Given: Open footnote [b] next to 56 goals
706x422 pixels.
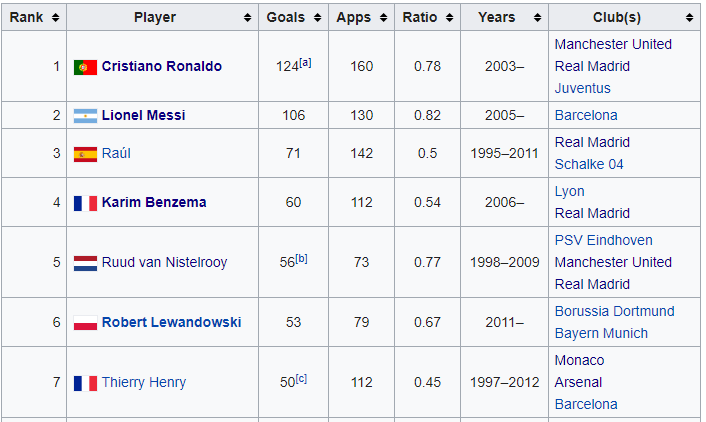Looking at the screenshot, I should tap(302, 259).
